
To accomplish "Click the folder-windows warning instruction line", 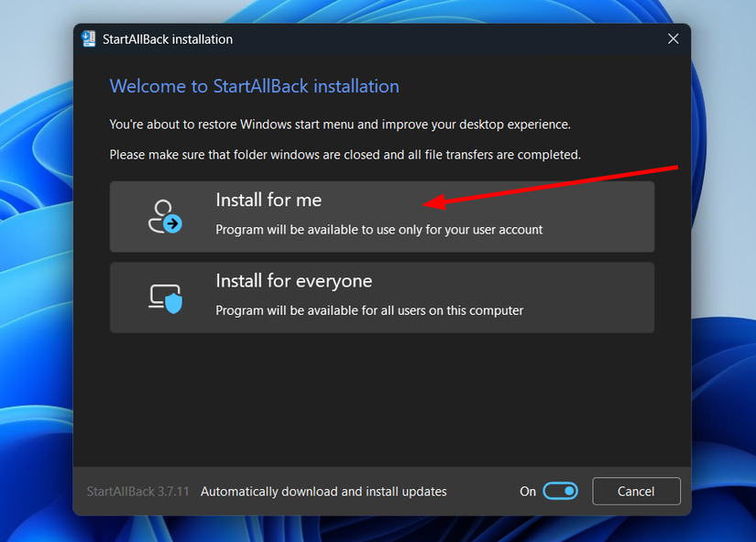I will point(345,154).
